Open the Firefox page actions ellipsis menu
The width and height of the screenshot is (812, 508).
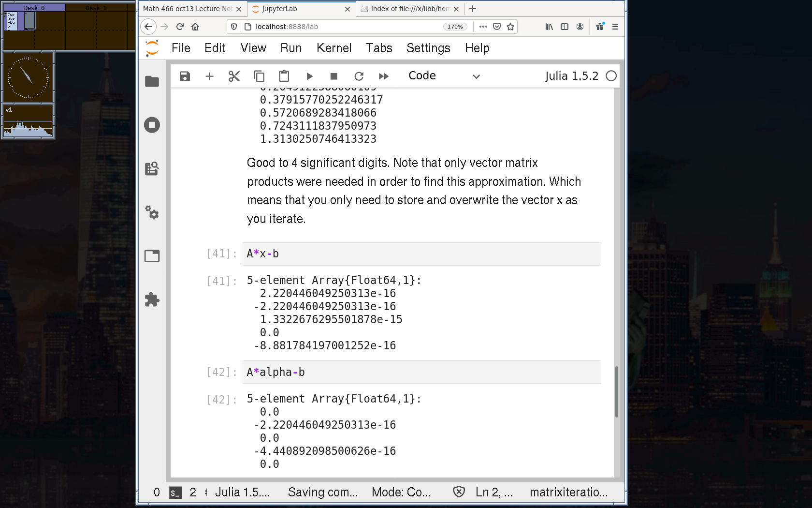[483, 27]
